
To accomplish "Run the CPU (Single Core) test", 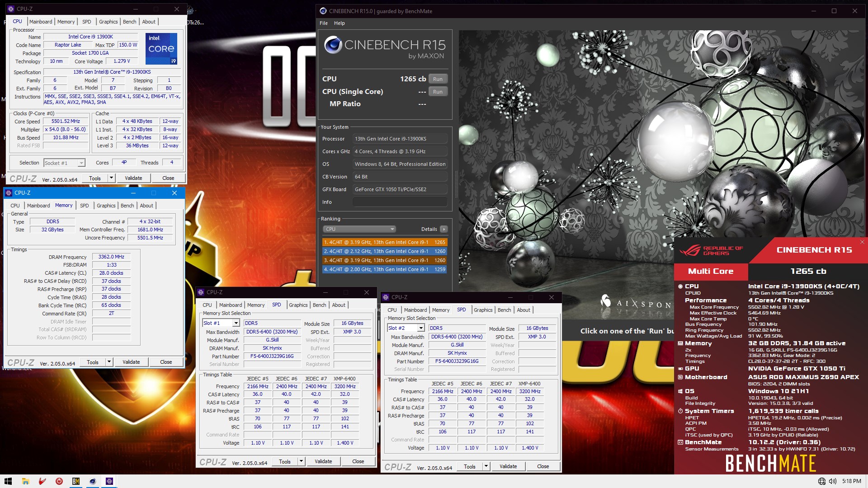I will (438, 92).
